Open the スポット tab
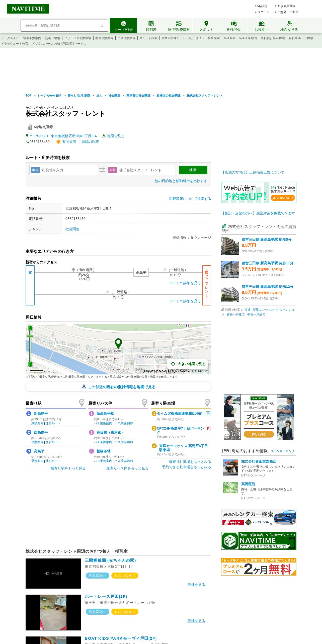Screen dimensions: 322x644 [206, 26]
